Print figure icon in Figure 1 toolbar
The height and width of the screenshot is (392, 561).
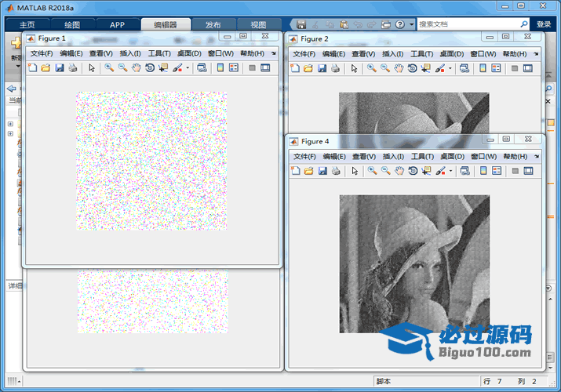click(x=73, y=68)
